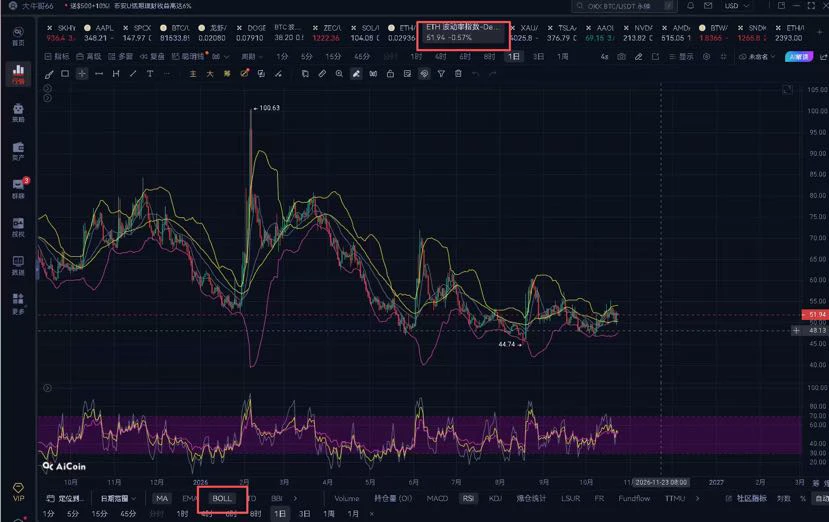Click the 多窗 multi-window button
Image resolution: width=829 pixels, height=522 pixels.
121,56
